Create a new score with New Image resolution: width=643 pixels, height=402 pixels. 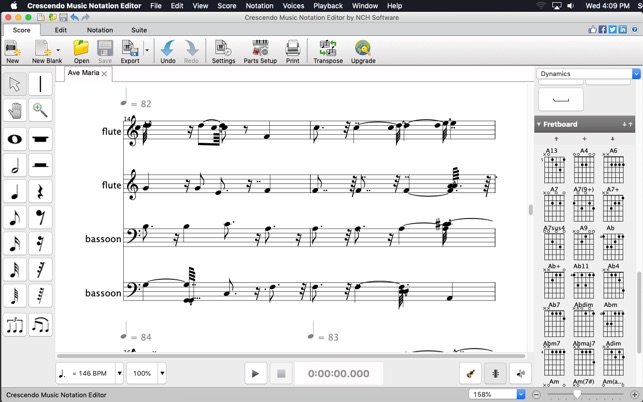(x=12, y=52)
